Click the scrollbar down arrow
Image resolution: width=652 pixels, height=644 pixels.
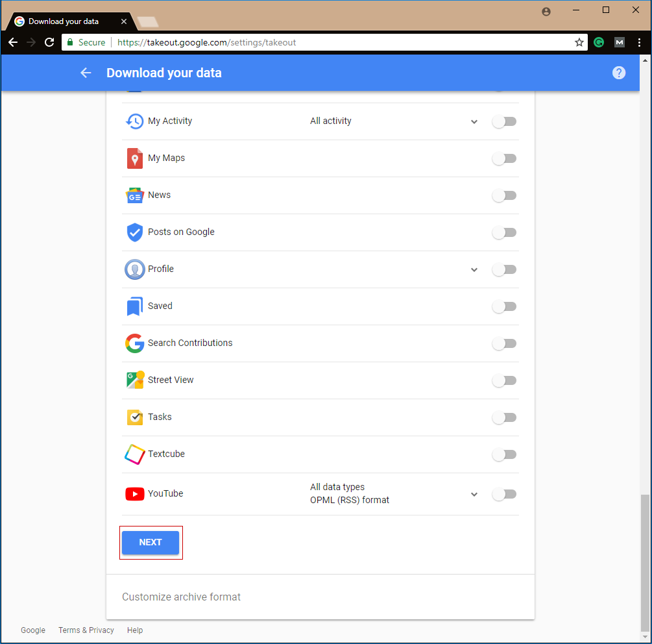pyautogui.click(x=645, y=637)
